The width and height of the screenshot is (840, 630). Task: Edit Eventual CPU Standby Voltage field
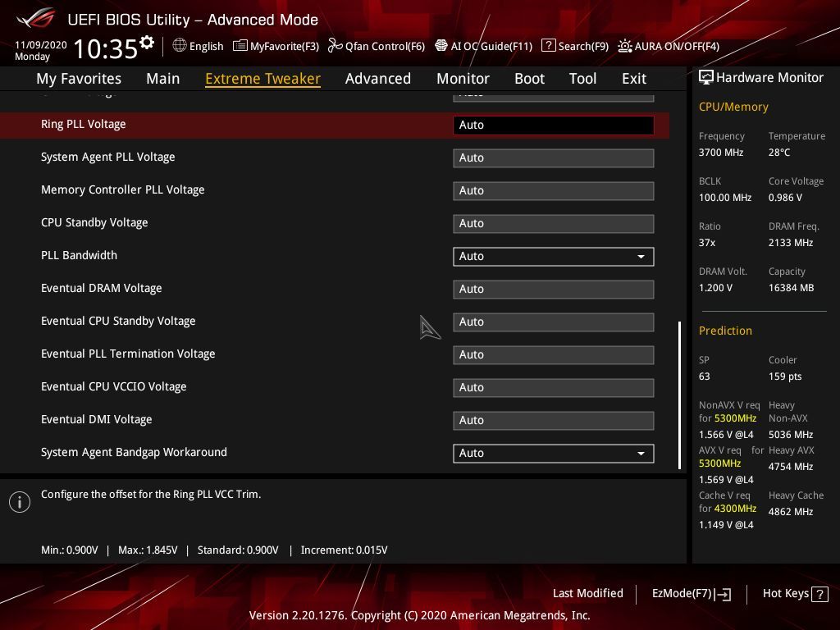[x=554, y=322]
